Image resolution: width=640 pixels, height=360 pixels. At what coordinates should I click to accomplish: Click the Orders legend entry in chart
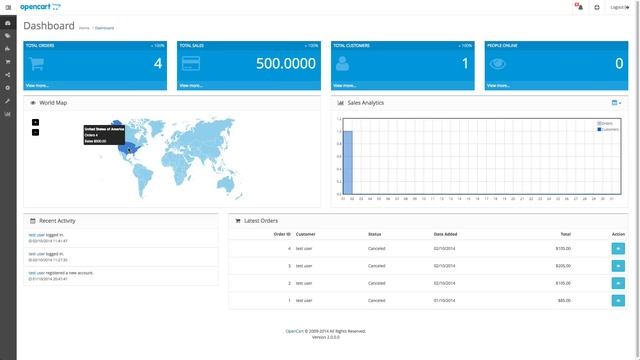click(x=605, y=123)
